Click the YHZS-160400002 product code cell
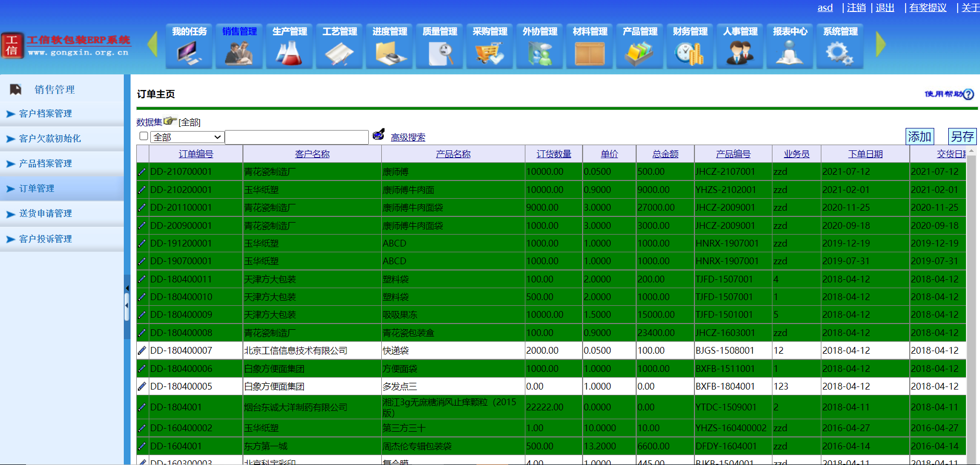The width and height of the screenshot is (980, 465). pyautogui.click(x=732, y=428)
